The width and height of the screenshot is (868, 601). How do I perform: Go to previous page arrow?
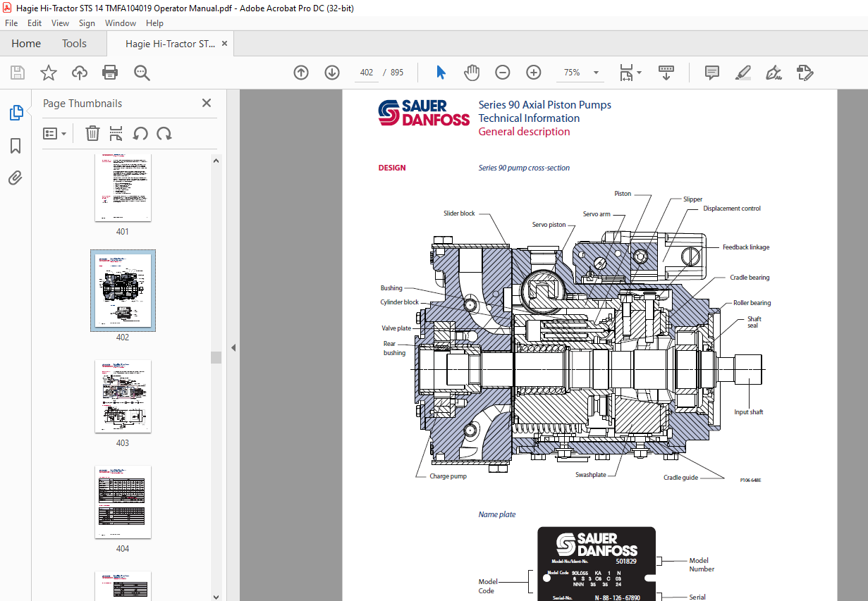click(x=301, y=73)
